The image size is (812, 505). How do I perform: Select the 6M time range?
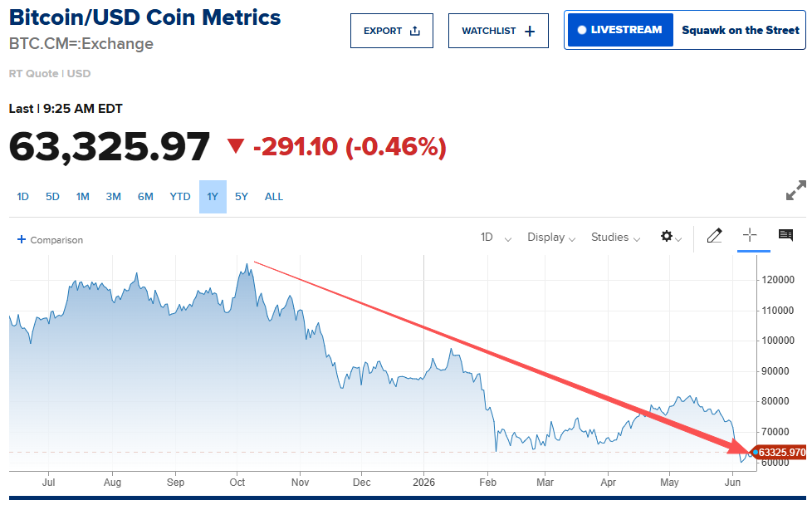145,197
